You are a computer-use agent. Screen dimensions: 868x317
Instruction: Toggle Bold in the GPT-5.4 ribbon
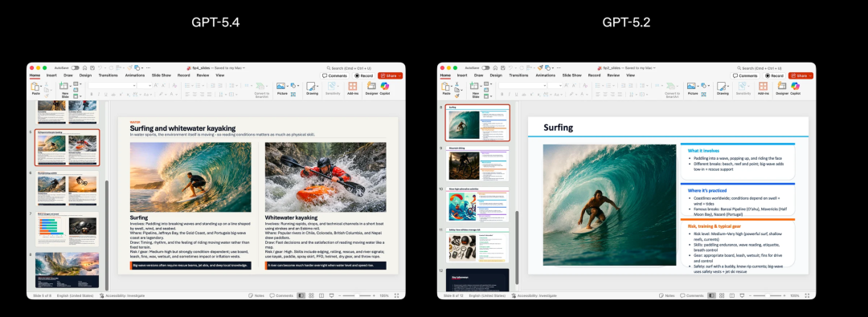(x=92, y=94)
